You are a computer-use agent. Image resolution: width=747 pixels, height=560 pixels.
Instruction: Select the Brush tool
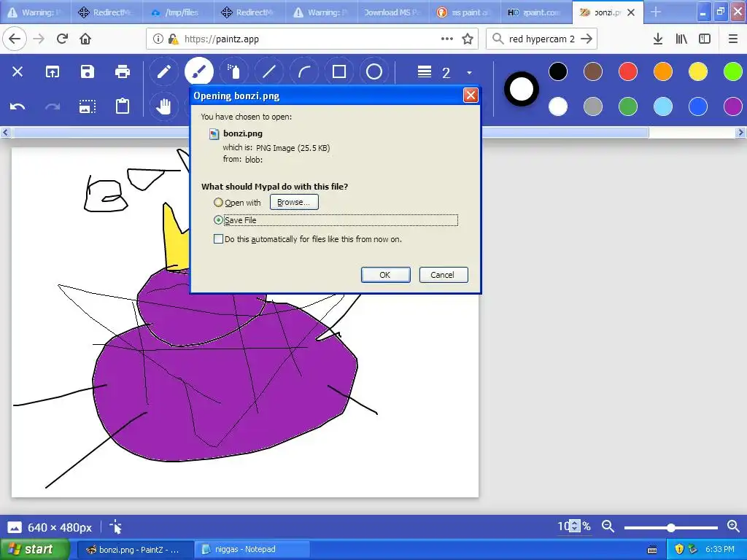(198, 72)
